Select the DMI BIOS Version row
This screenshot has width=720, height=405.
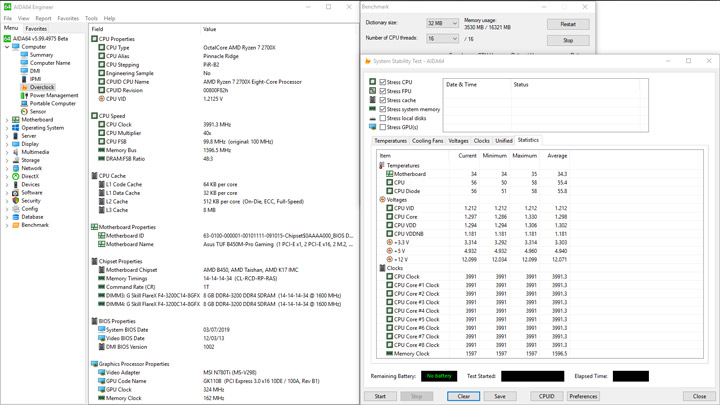[x=223, y=347]
